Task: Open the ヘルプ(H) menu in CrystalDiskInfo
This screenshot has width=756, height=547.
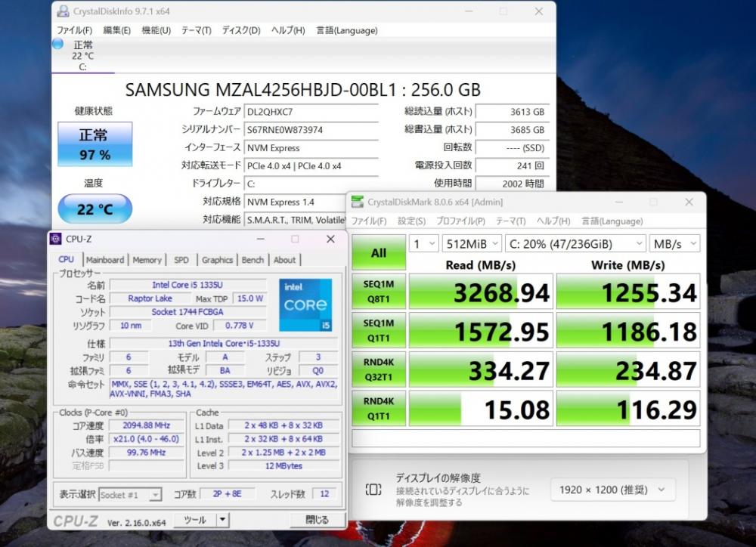Action: pyautogui.click(x=288, y=30)
